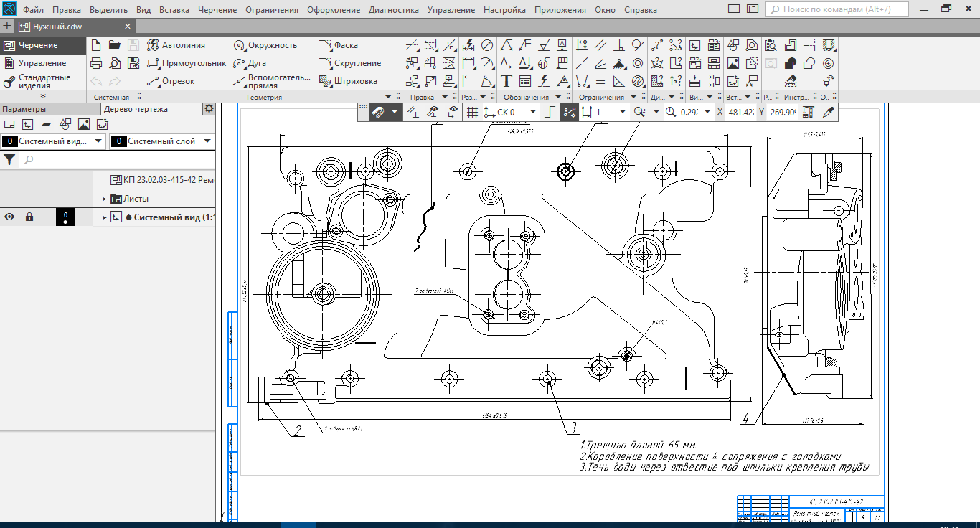Switch to Управление toolbar set
Image resolution: width=980 pixels, height=528 pixels.
pyautogui.click(x=42, y=63)
